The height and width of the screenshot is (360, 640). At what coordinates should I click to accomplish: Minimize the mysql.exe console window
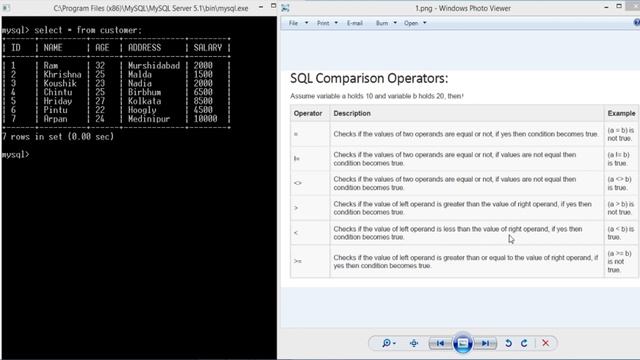point(261,7)
